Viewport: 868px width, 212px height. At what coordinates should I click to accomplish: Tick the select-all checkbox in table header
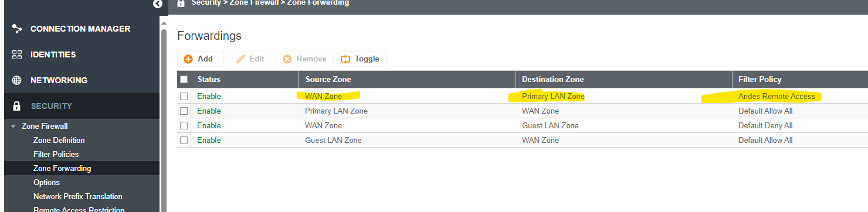[x=184, y=80]
